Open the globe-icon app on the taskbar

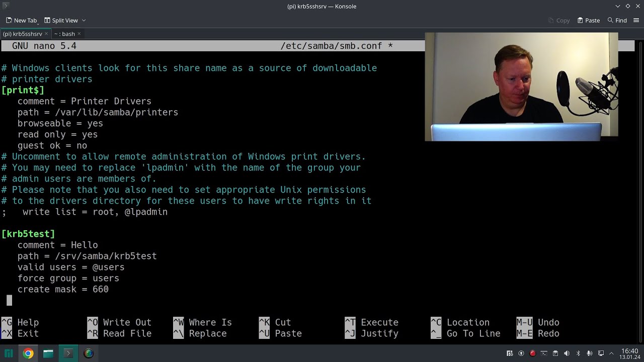pos(89,353)
